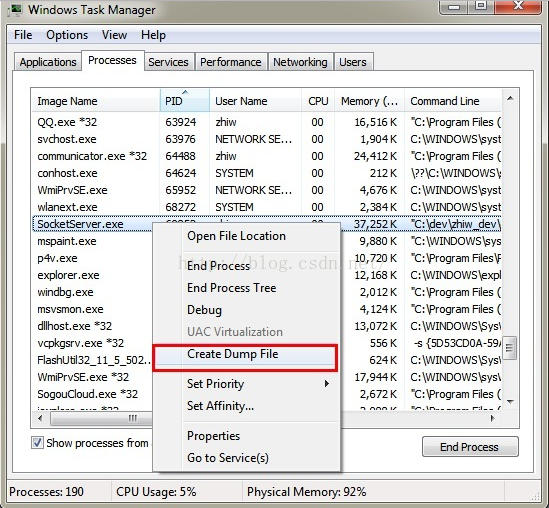The width and height of the screenshot is (549, 508).
Task: Click the vertical scrollbar thumb
Action: [510, 348]
